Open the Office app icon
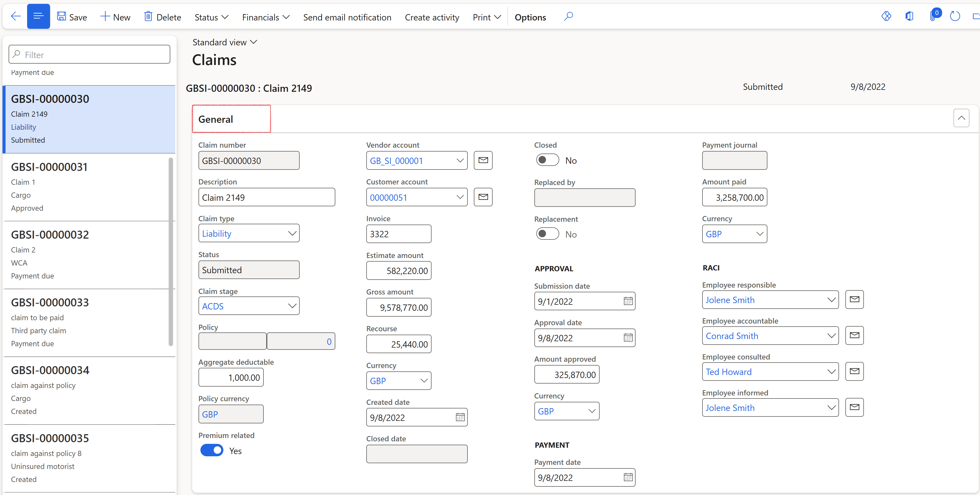The height and width of the screenshot is (495, 980). pos(909,16)
